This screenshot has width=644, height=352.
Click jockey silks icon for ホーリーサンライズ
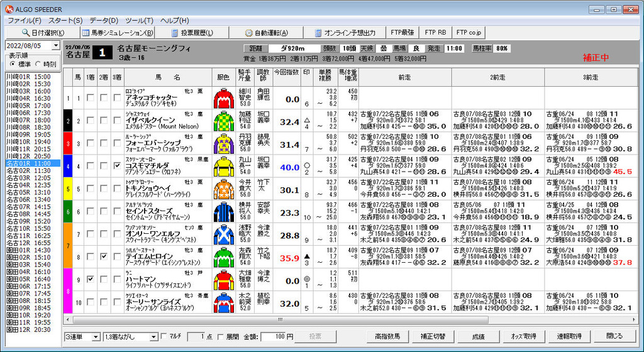coord(224,303)
